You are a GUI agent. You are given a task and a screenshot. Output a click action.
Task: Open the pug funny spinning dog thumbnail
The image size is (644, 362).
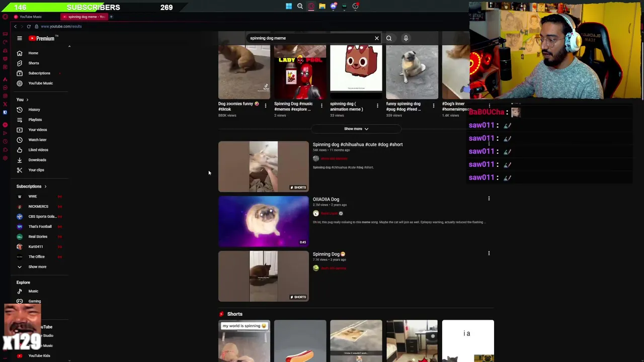point(412,72)
